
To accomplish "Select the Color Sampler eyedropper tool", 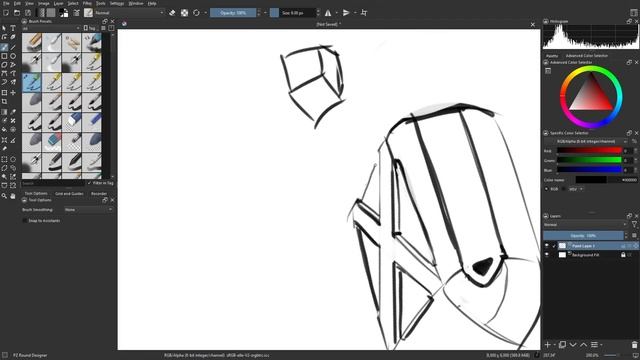I will pyautogui.click(x=13, y=111).
